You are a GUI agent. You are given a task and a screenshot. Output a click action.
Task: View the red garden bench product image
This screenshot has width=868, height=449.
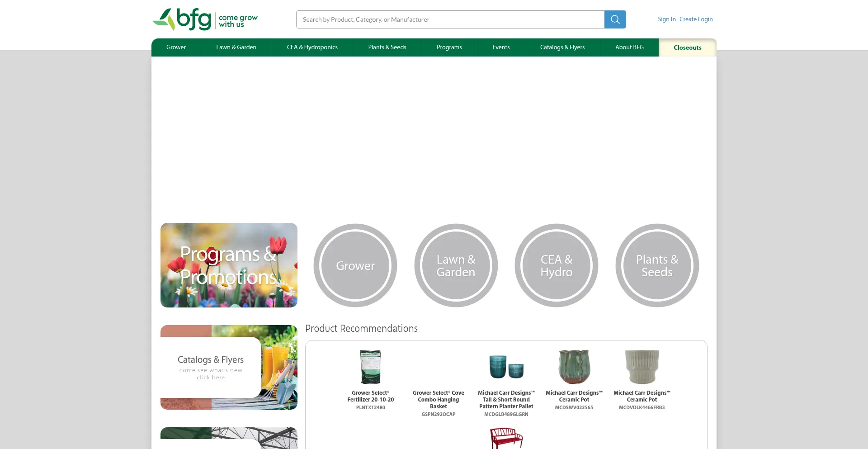coord(506,438)
